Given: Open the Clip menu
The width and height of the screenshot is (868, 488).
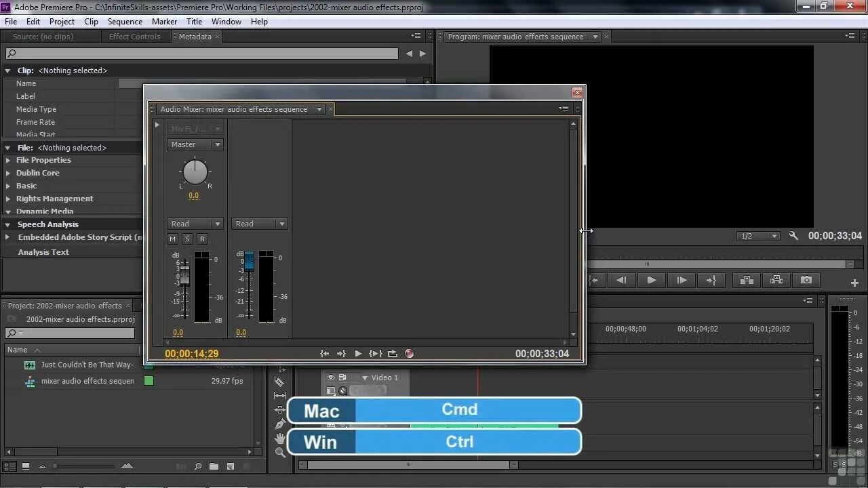Looking at the screenshot, I should pos(91,21).
